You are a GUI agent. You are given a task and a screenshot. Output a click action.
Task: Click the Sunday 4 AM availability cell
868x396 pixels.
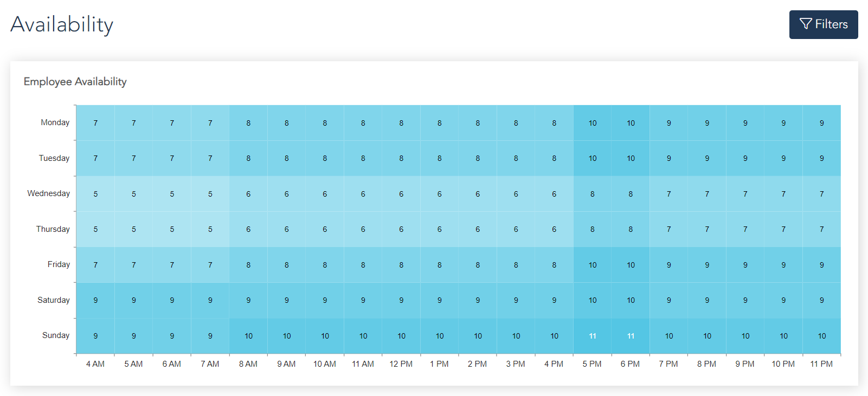coord(95,336)
